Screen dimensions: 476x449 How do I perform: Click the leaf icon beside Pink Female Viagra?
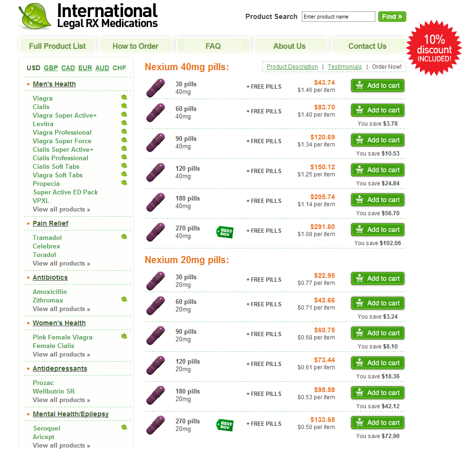pyautogui.click(x=124, y=336)
